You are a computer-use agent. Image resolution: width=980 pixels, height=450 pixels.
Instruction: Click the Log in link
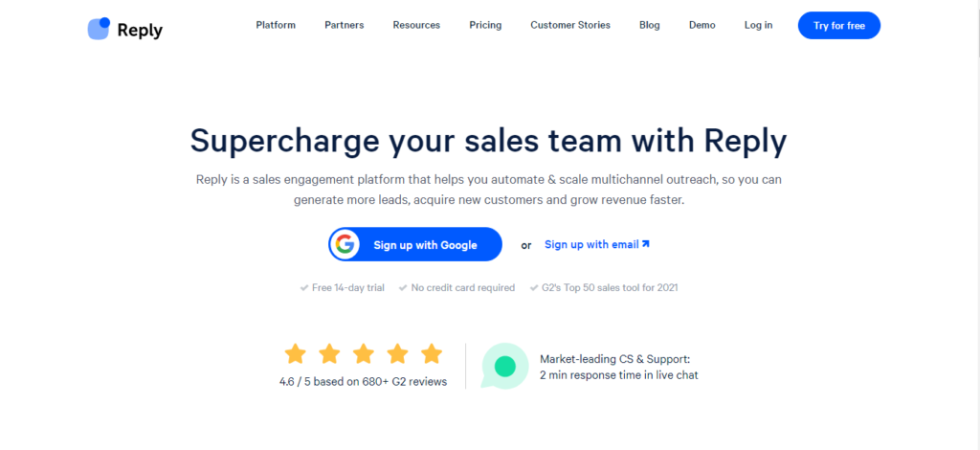(758, 25)
